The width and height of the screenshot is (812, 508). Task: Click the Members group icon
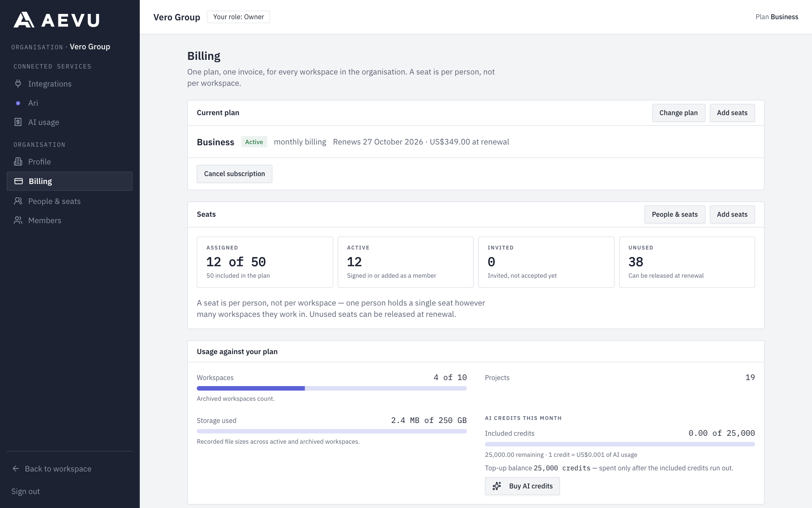coord(18,220)
